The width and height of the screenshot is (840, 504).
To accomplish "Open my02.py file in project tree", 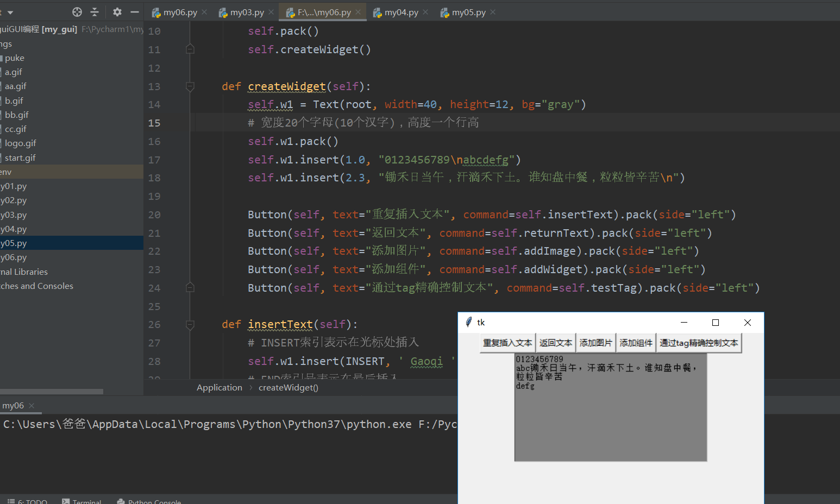I will tap(14, 200).
